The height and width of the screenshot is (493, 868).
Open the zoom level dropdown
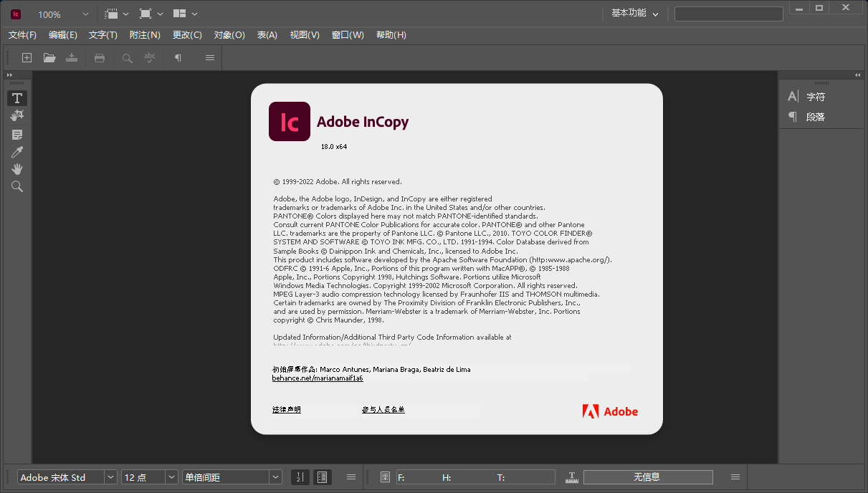[86, 14]
